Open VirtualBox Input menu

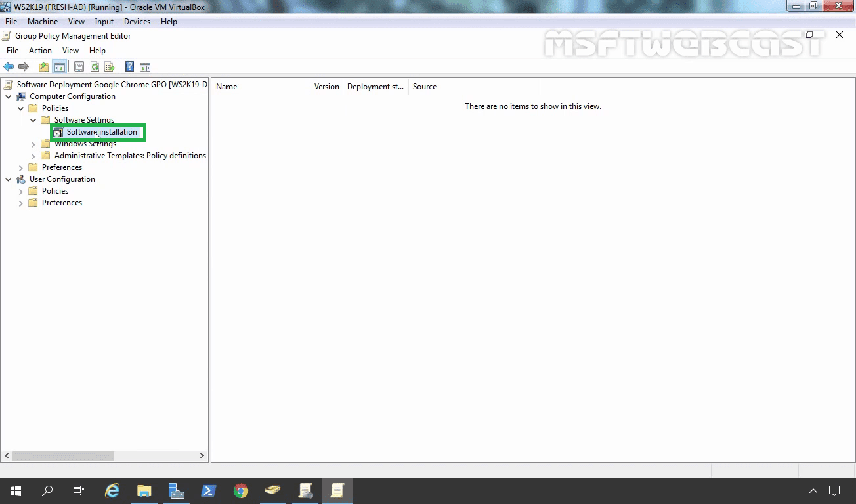pyautogui.click(x=104, y=22)
